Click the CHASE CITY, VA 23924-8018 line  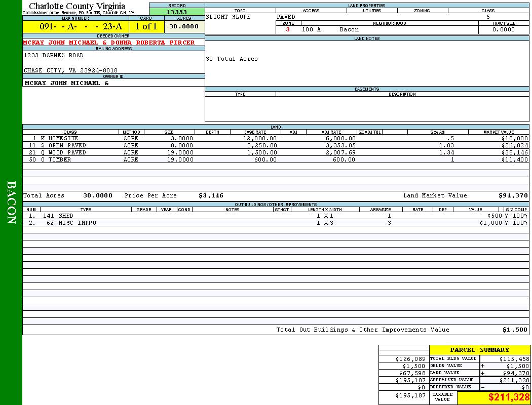70,70
